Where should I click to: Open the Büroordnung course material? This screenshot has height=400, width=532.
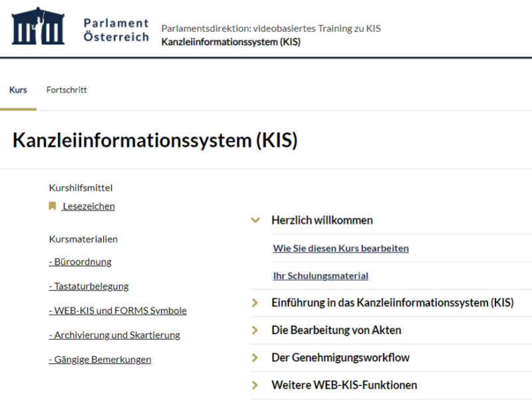80,261
